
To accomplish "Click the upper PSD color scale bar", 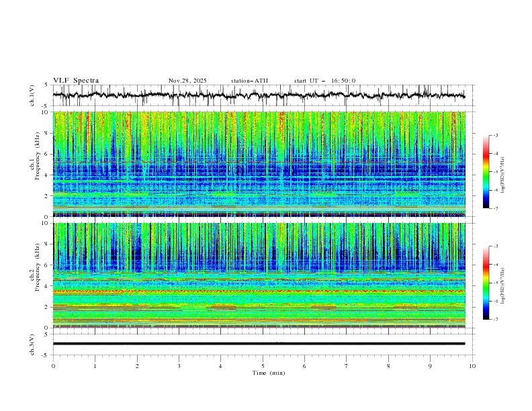I will click(x=486, y=172).
